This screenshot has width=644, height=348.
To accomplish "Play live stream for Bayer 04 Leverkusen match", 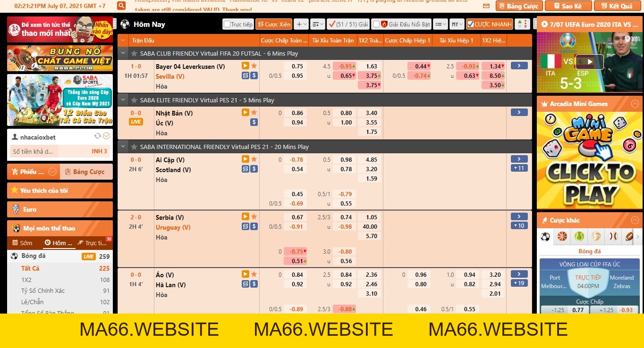I will (x=245, y=66).
